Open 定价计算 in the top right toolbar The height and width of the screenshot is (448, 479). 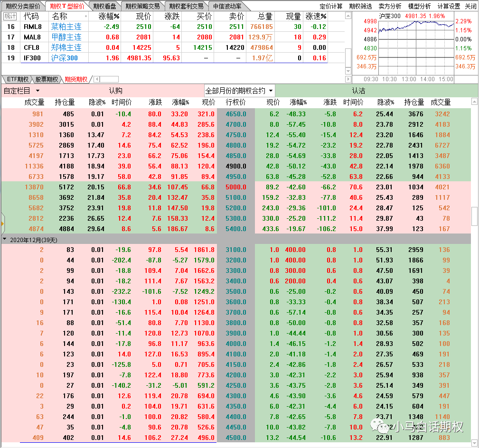tap(331, 6)
